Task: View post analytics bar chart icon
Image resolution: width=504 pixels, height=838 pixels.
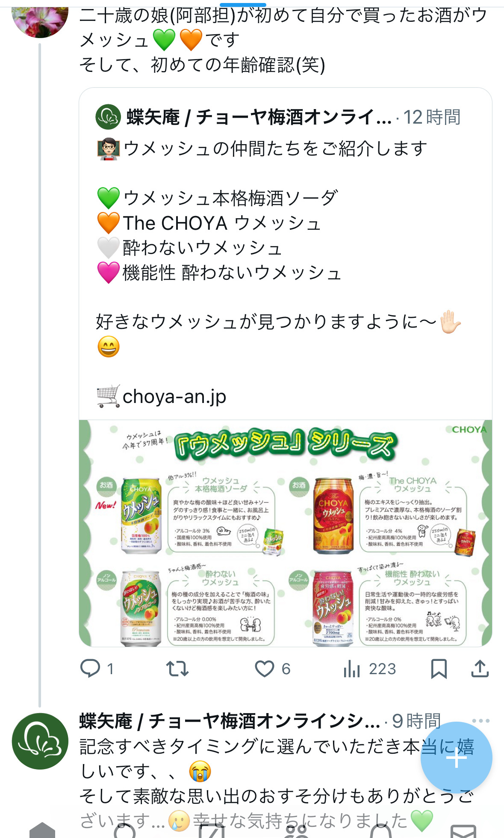Action: point(351,669)
